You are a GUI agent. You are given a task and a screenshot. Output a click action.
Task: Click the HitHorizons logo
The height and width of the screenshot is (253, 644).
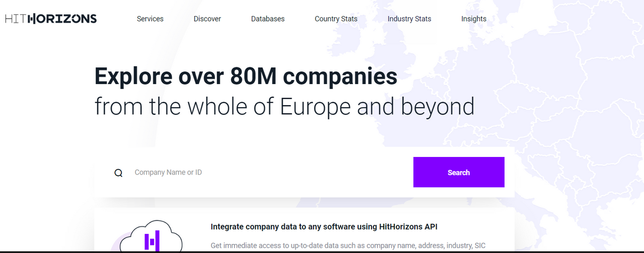pyautogui.click(x=51, y=19)
